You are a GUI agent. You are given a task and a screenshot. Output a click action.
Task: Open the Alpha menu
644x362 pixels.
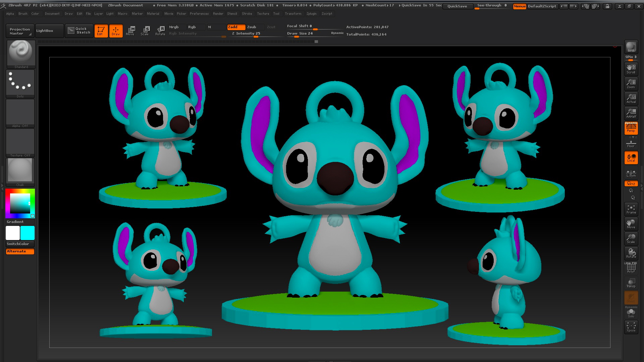[x=10, y=14]
